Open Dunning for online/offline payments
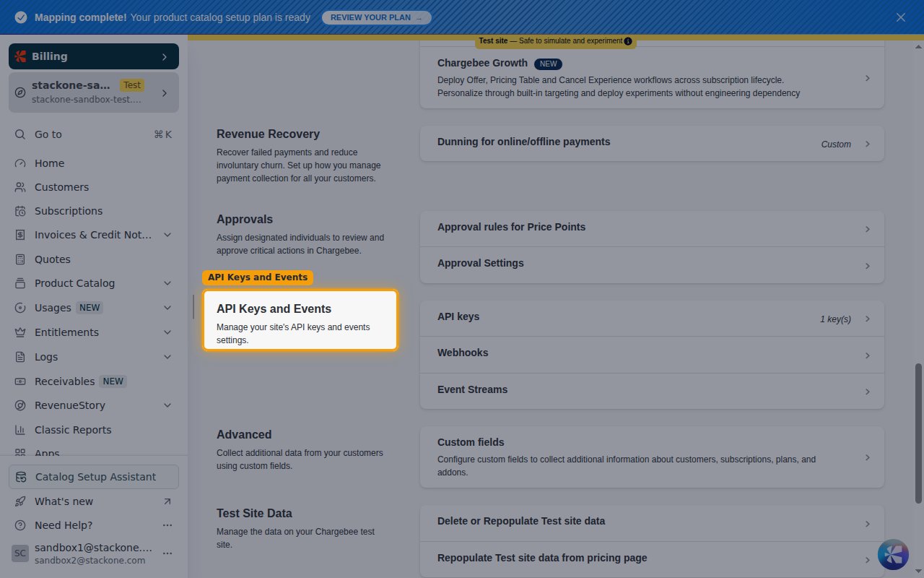 point(652,144)
